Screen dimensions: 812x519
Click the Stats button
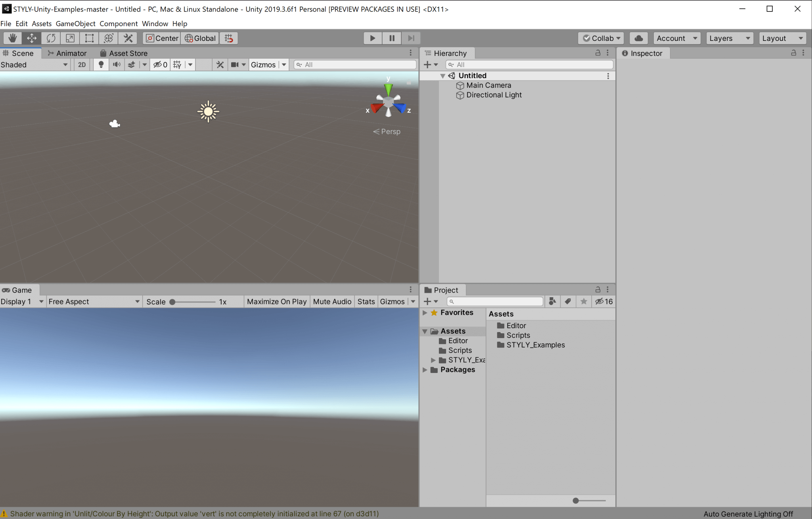pos(365,302)
